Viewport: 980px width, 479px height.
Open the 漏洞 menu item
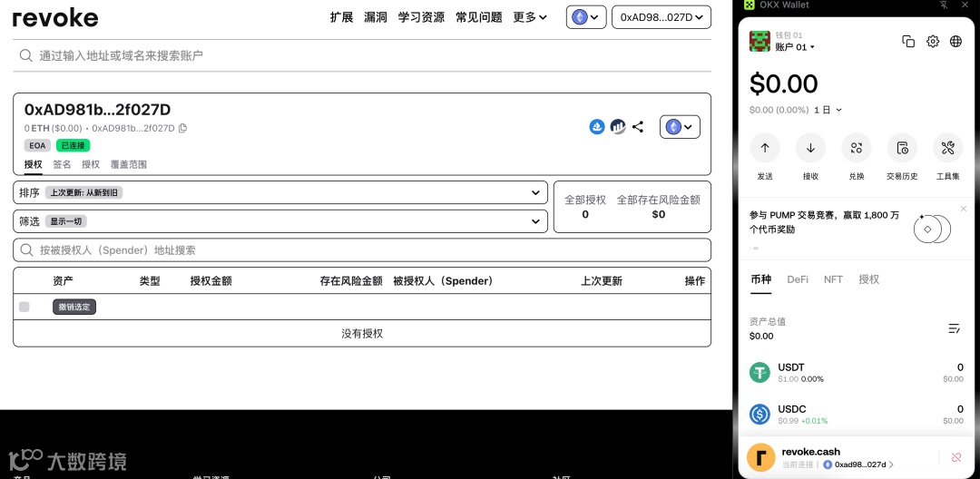(x=376, y=17)
